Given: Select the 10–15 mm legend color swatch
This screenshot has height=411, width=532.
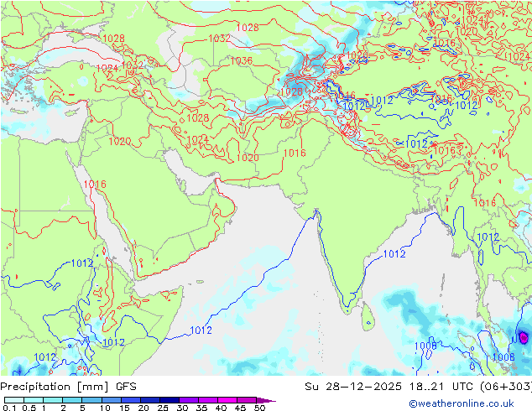Looking at the screenshot, I should [x=111, y=400].
